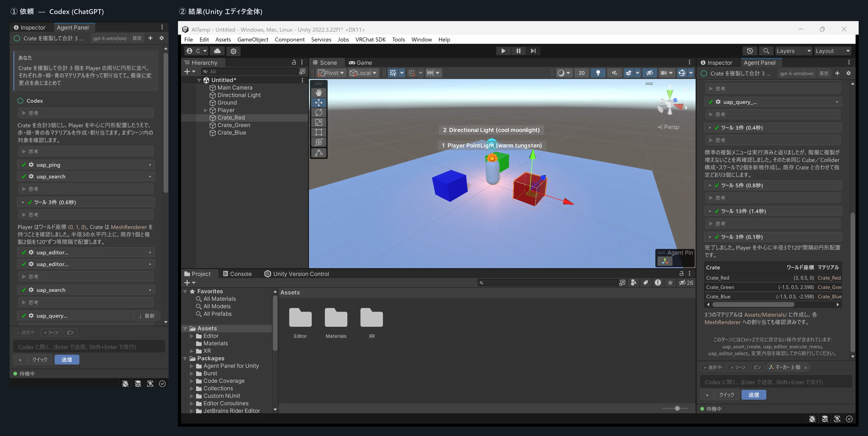Select the Move tool in Scene toolbar
The height and width of the screenshot is (436, 868).
319,102
